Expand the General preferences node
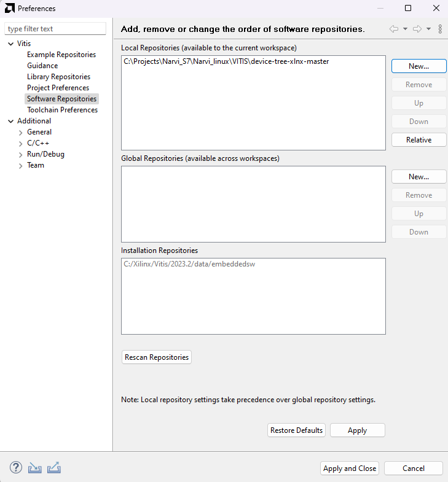This screenshot has height=482, width=448. (x=20, y=132)
